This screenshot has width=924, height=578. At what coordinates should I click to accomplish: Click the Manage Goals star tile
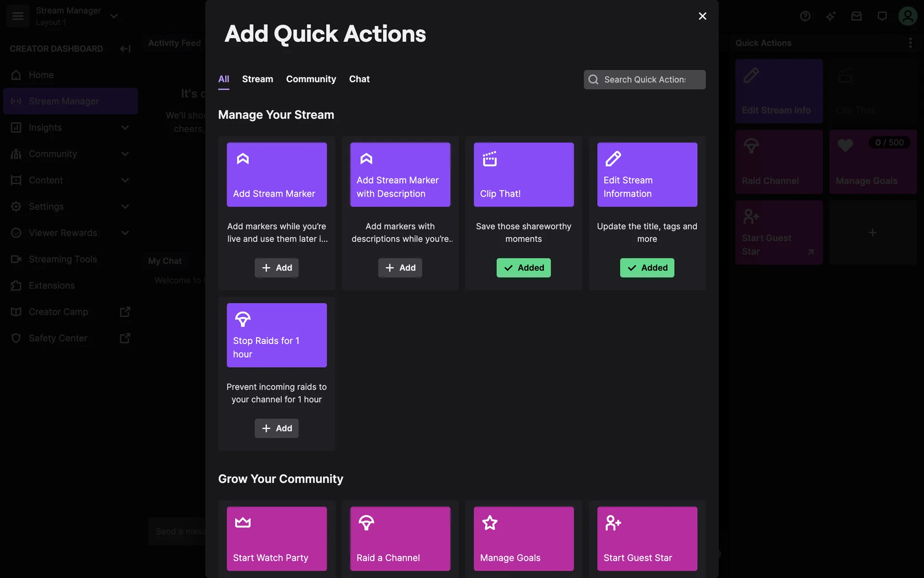524,539
